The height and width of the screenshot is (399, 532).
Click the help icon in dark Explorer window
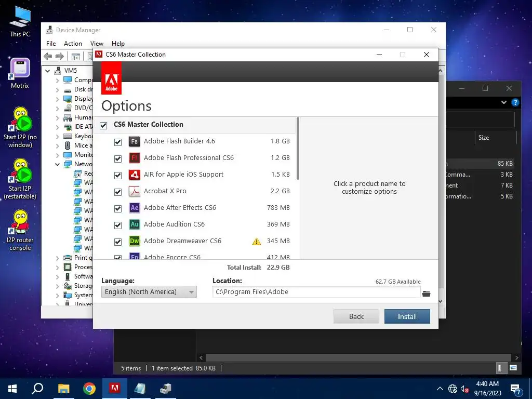click(x=515, y=102)
